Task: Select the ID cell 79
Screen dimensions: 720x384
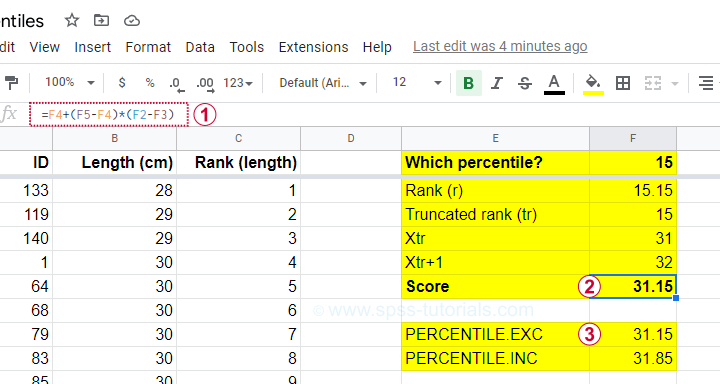Action: tap(26, 334)
